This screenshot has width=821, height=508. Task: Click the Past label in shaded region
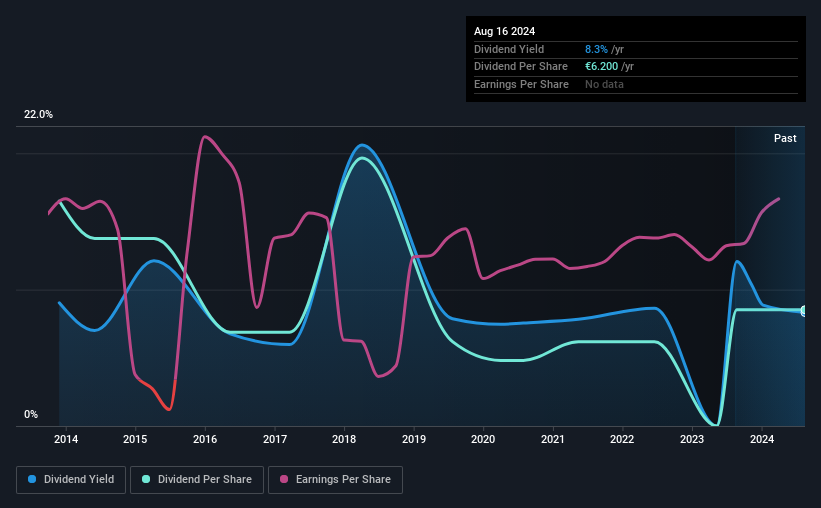pyautogui.click(x=785, y=138)
